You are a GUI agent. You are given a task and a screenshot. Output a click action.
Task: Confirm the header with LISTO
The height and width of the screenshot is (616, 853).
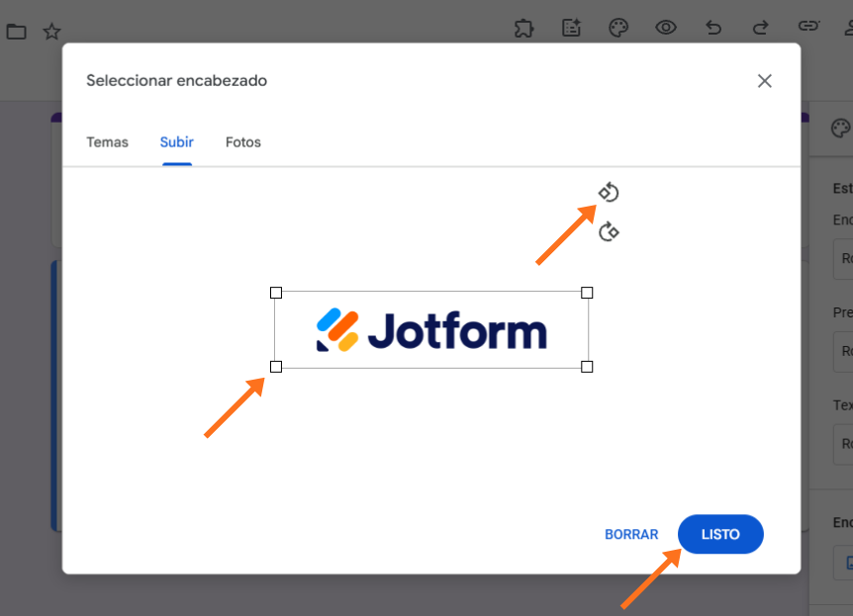pos(720,534)
